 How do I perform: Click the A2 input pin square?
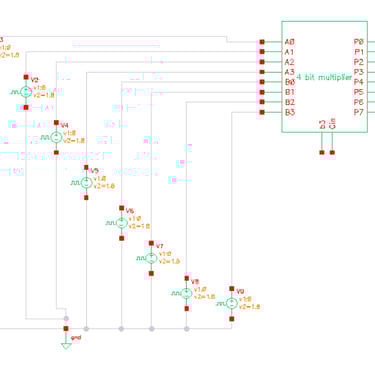coord(262,62)
